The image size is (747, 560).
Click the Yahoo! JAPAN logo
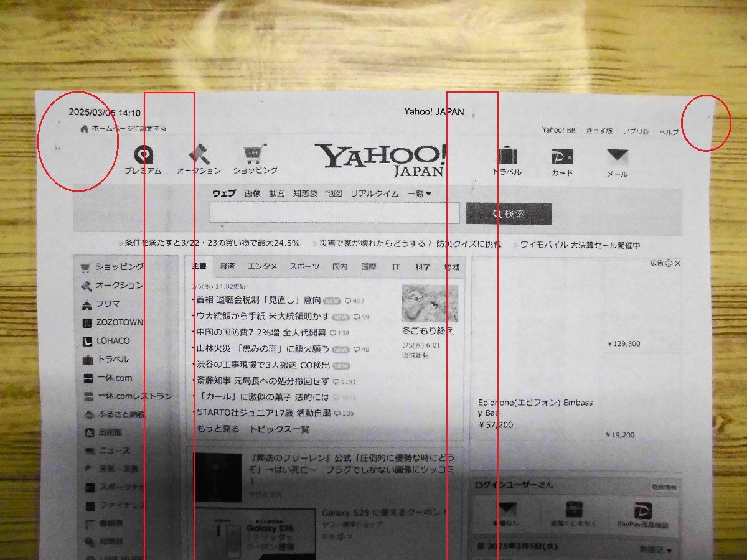tap(380, 160)
